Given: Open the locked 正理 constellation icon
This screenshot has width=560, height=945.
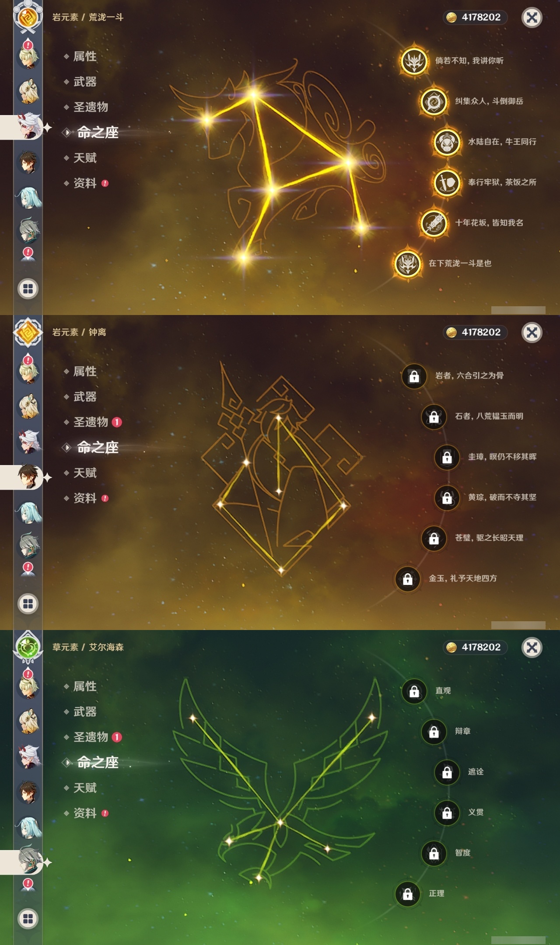Looking at the screenshot, I should (x=407, y=894).
